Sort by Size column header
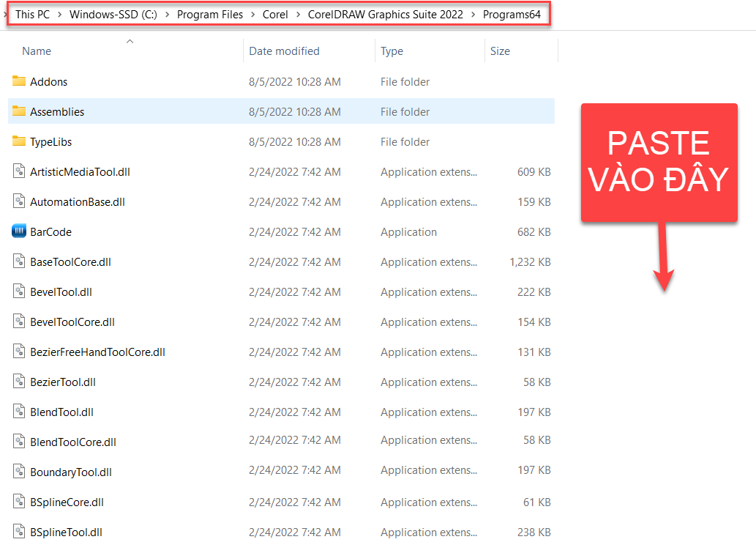 (x=500, y=51)
